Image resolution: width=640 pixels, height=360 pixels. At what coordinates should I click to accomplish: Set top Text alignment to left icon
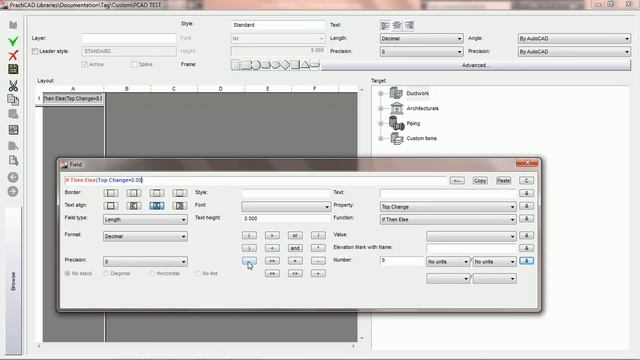click(x=385, y=26)
